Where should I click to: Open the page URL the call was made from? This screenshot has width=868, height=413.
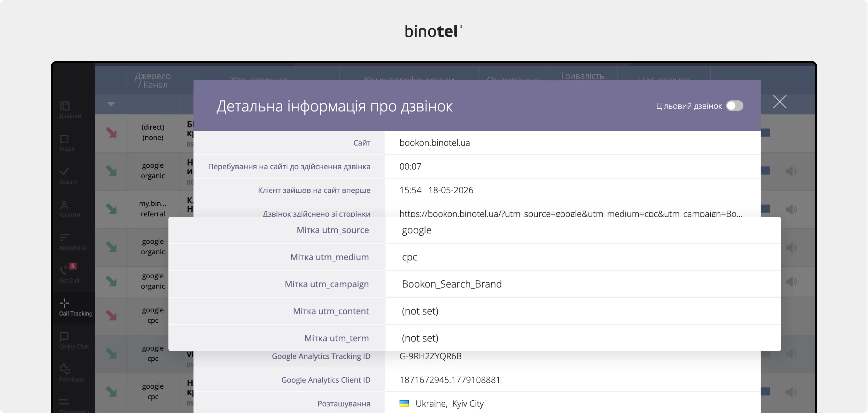click(x=571, y=213)
